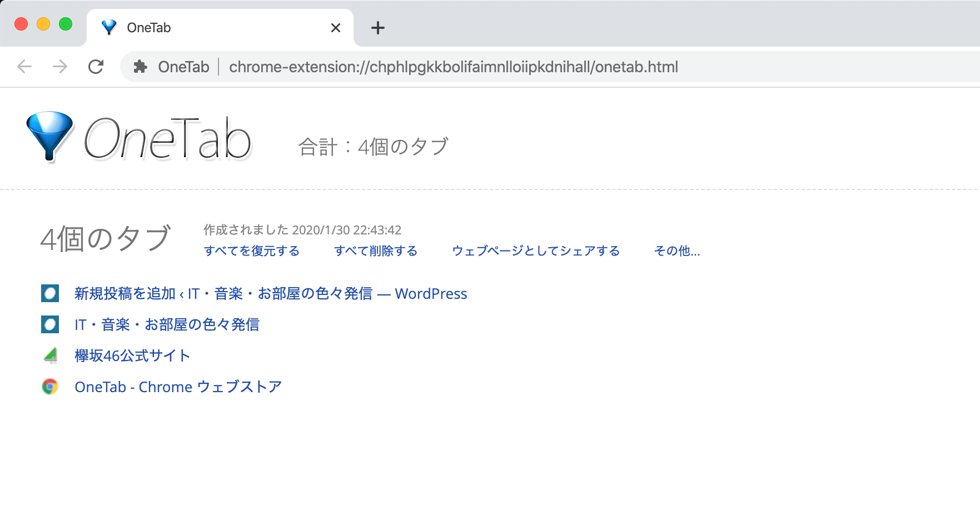Click the green favicon of 欅坂46公式サイト
980x521 pixels.
[x=50, y=355]
